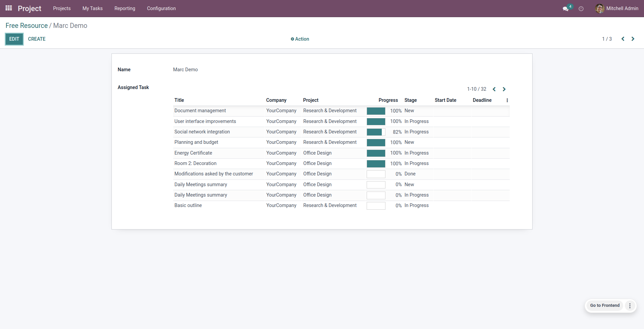The height and width of the screenshot is (329, 644).
Task: Click the activities clock icon
Action: click(581, 9)
